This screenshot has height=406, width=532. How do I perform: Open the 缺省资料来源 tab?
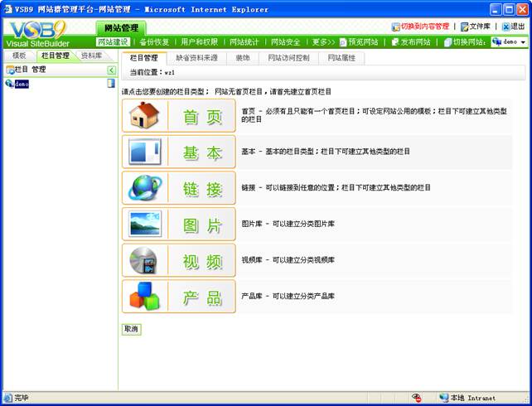coord(196,58)
